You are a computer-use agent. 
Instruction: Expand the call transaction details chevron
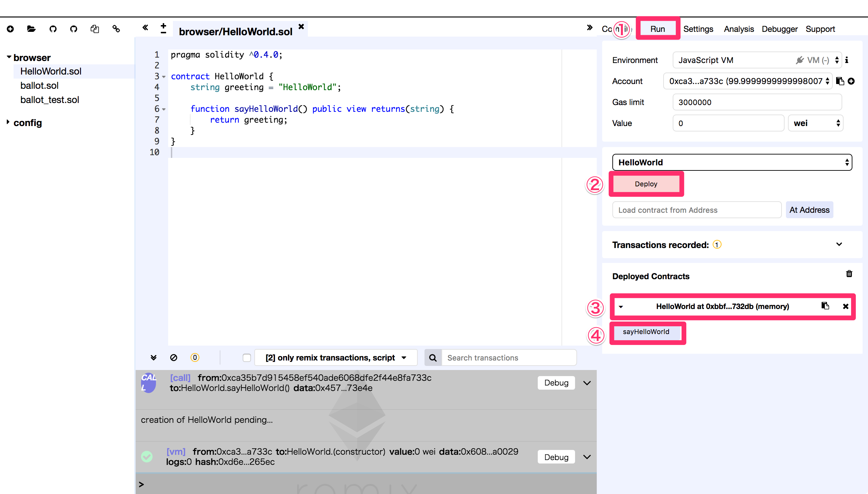coord(587,383)
